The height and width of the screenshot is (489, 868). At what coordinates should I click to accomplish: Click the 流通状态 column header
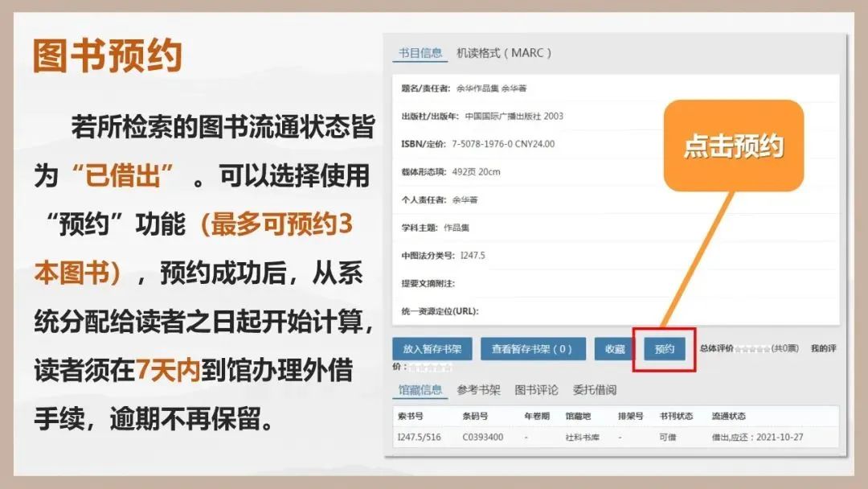tap(728, 417)
